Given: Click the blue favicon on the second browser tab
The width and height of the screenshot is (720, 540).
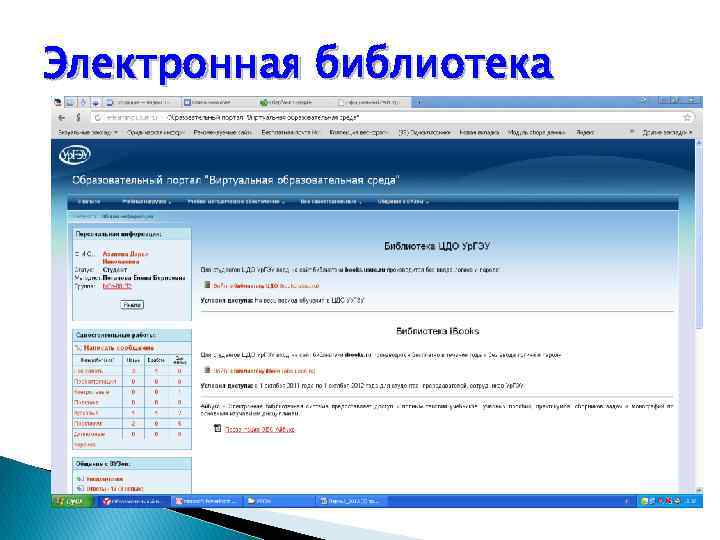Looking at the screenshot, I should (x=187, y=102).
